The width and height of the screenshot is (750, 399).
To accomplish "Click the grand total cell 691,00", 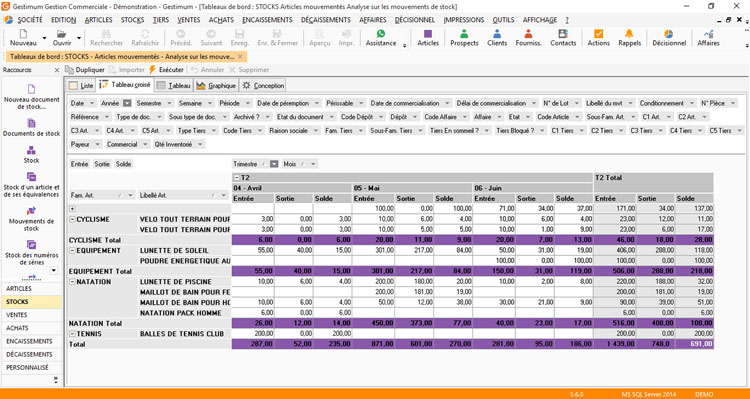I will (x=694, y=344).
